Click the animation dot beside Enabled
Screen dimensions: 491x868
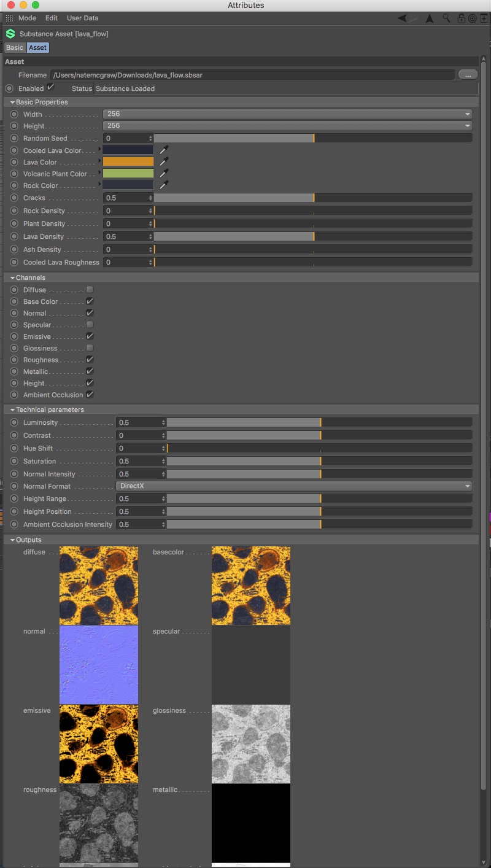[x=9, y=88]
